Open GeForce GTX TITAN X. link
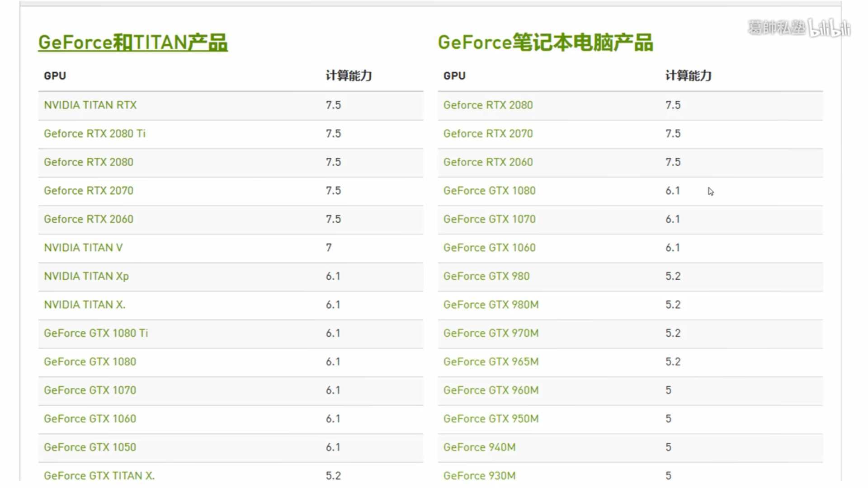The height and width of the screenshot is (488, 868). tap(99, 475)
